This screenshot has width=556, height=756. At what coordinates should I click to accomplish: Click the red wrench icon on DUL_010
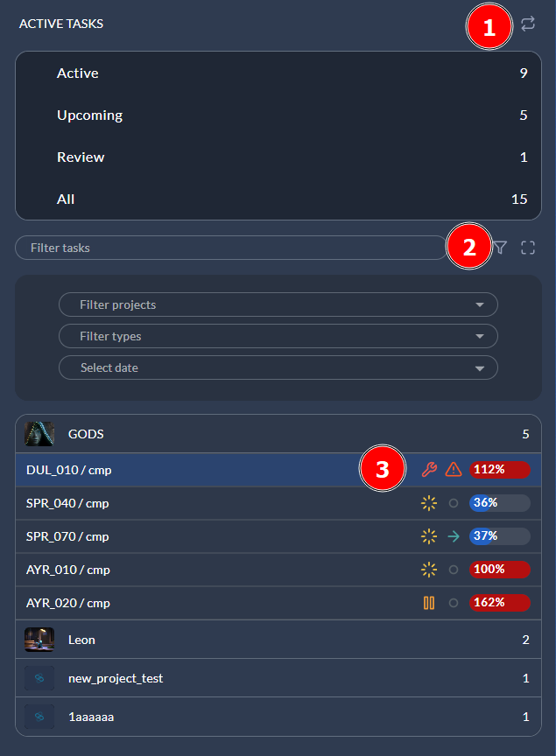point(428,470)
